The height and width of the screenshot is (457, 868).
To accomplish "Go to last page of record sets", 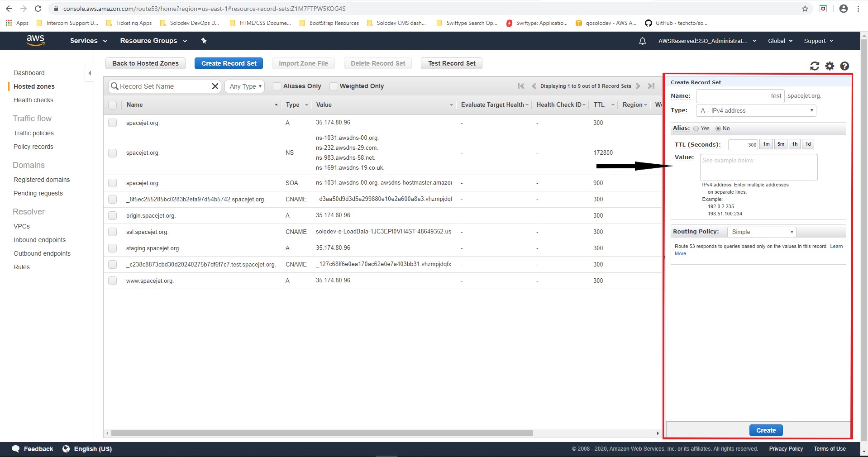I will click(x=651, y=86).
